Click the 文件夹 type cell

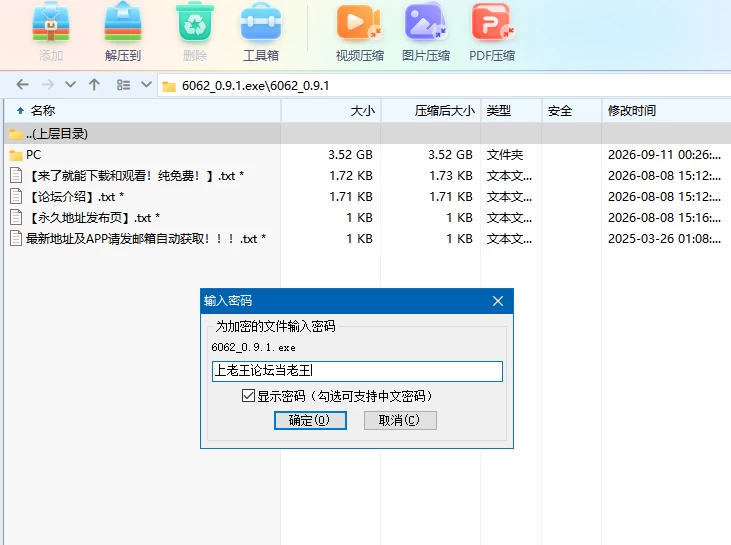pyautogui.click(x=505, y=155)
